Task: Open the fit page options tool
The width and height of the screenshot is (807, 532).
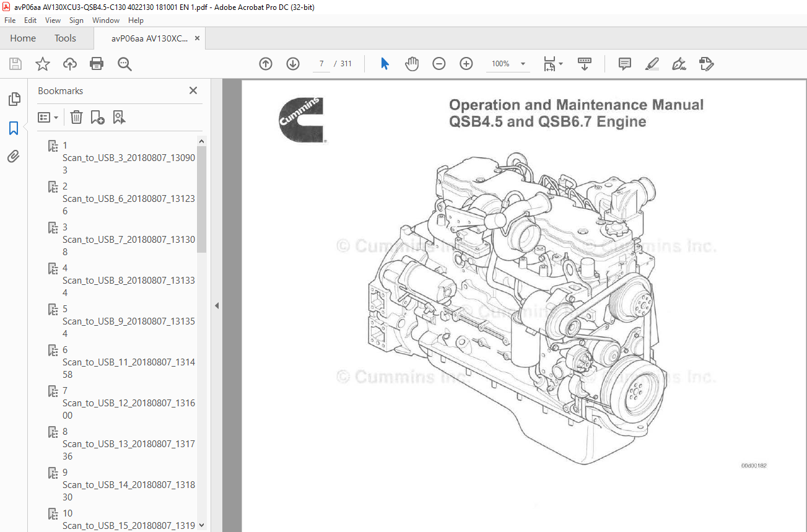Action: (552, 64)
